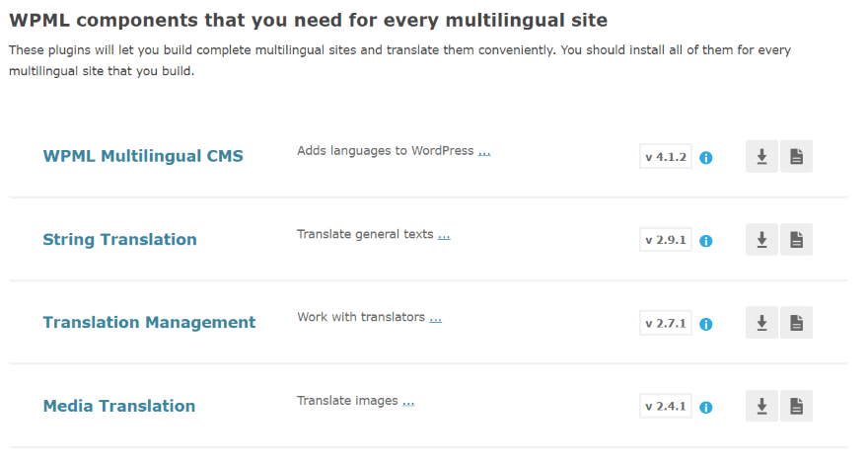Click the info icon beside v 2.9.1
Image resolution: width=868 pixels, height=468 pixels.
pos(706,241)
